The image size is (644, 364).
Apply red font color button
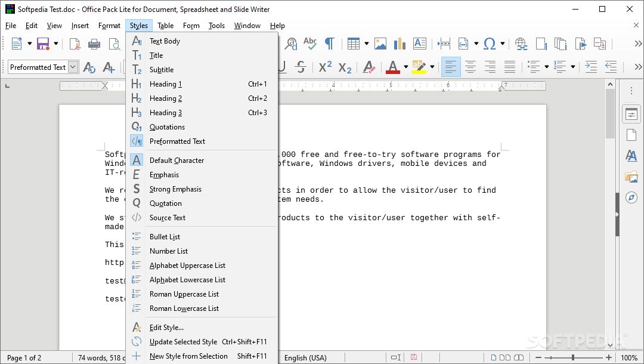(393, 67)
